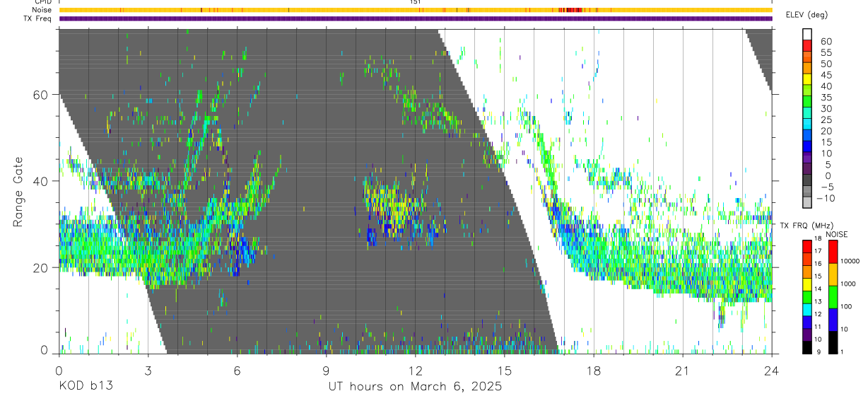Screen dimensions: 868x401
Task: Click the light gray elevation swatch below -10
Action: pos(807,204)
